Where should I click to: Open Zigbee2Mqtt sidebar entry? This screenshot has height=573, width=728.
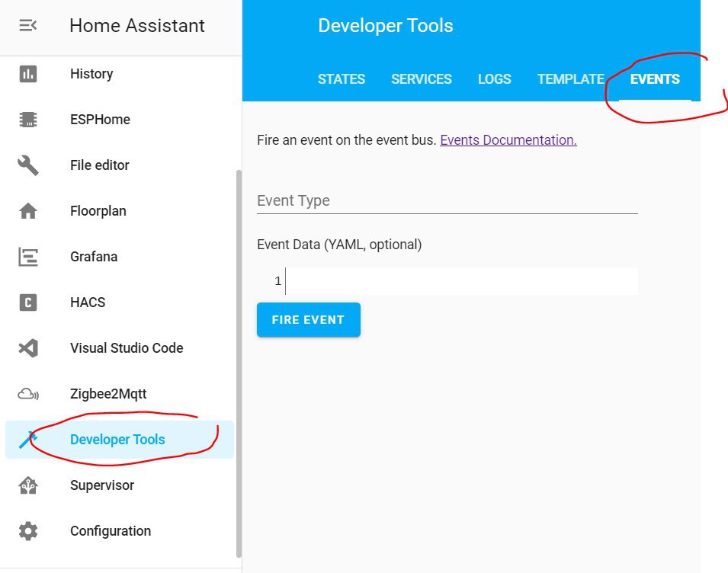point(120,394)
